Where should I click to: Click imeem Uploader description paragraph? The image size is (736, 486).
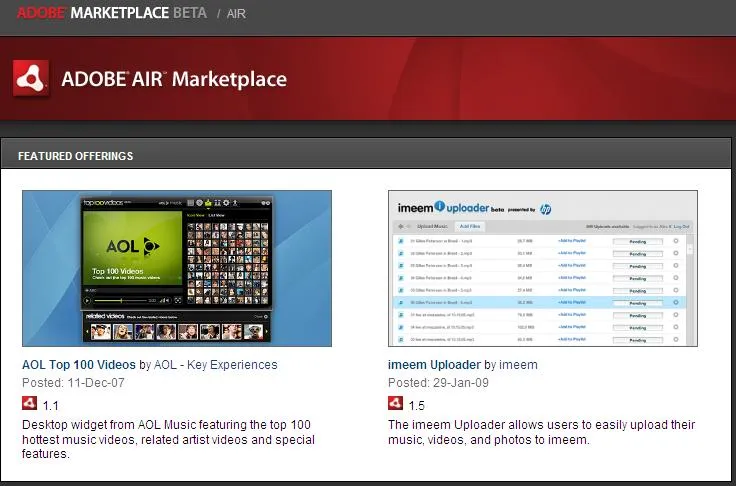click(x=541, y=432)
